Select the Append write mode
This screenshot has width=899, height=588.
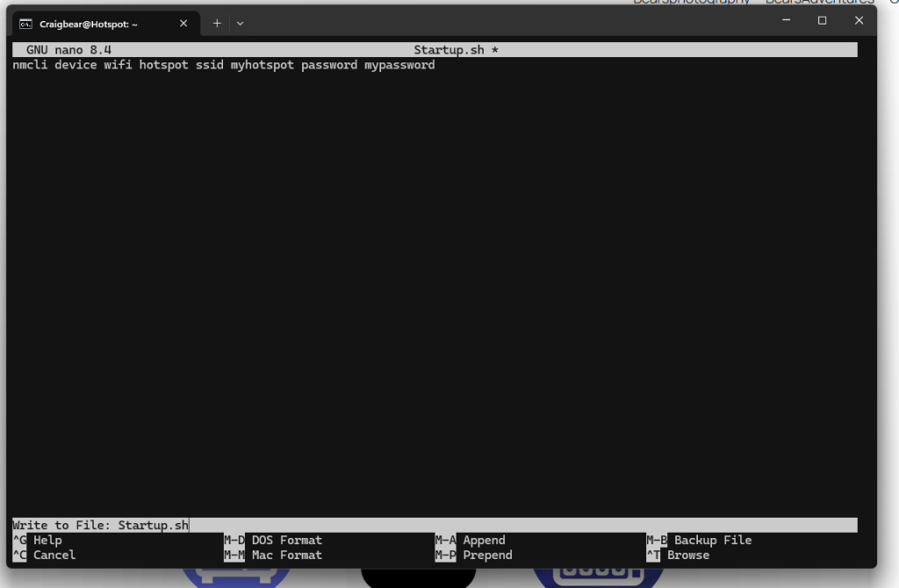[x=484, y=541]
